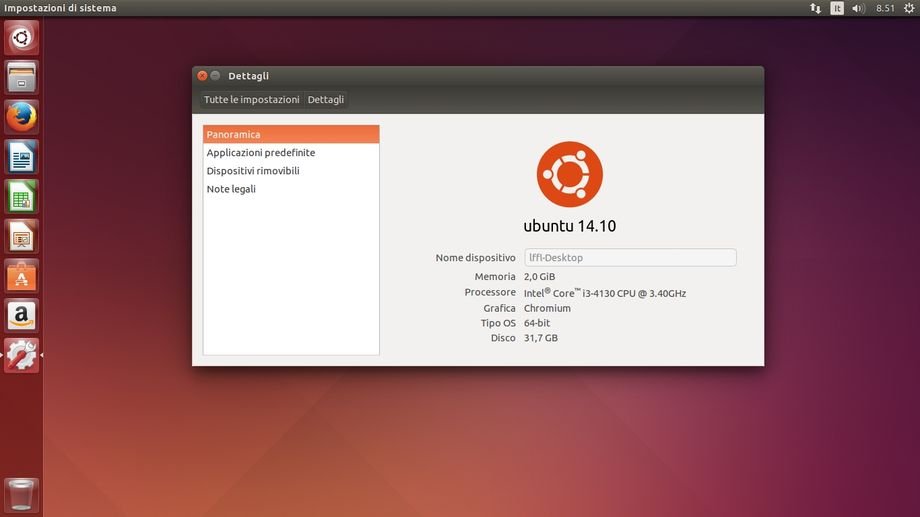Open Ubuntu Dash search launcher
The width and height of the screenshot is (920, 517).
tap(21, 38)
